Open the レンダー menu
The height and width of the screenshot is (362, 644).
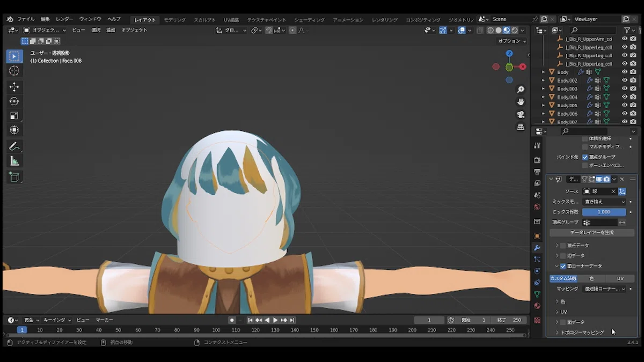click(64, 19)
